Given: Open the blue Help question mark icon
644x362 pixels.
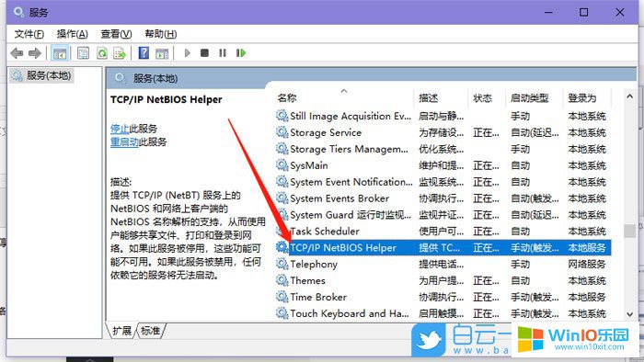Looking at the screenshot, I should [x=144, y=53].
